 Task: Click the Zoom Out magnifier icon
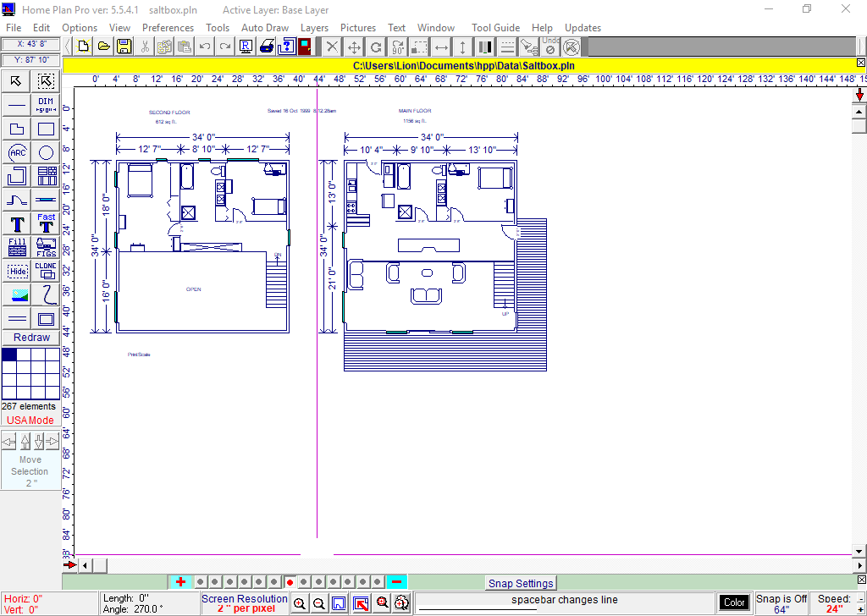[319, 604]
